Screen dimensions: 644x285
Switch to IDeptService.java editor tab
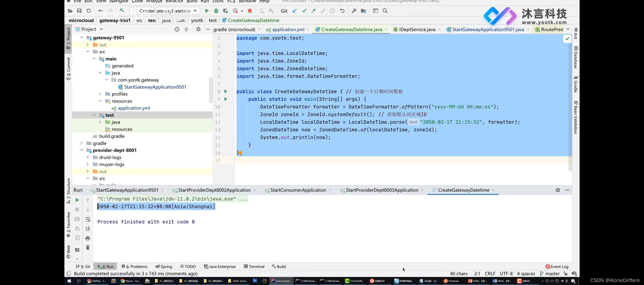click(x=417, y=29)
